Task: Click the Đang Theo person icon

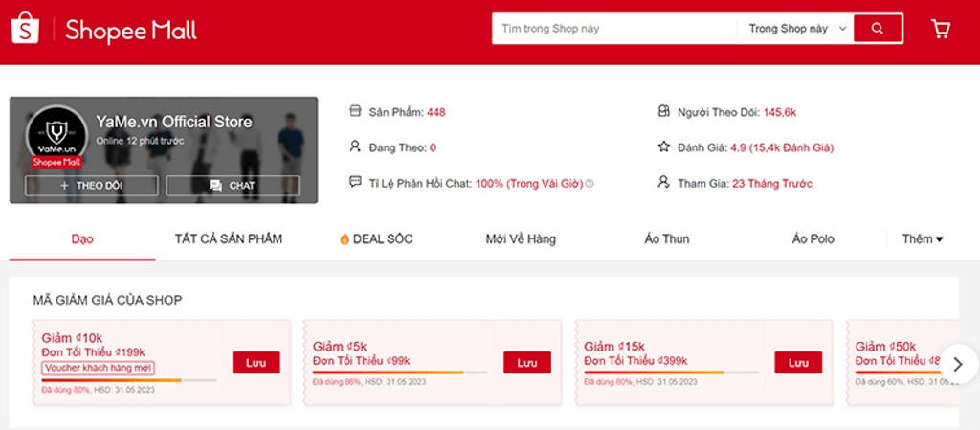Action: pos(355,147)
